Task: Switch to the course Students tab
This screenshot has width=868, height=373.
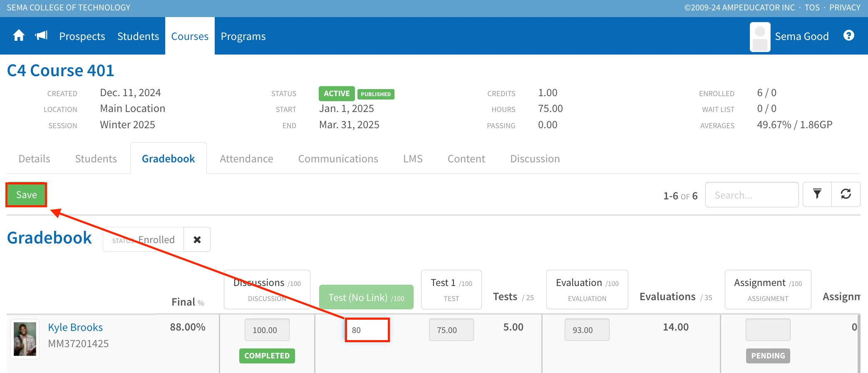Action: 96,159
